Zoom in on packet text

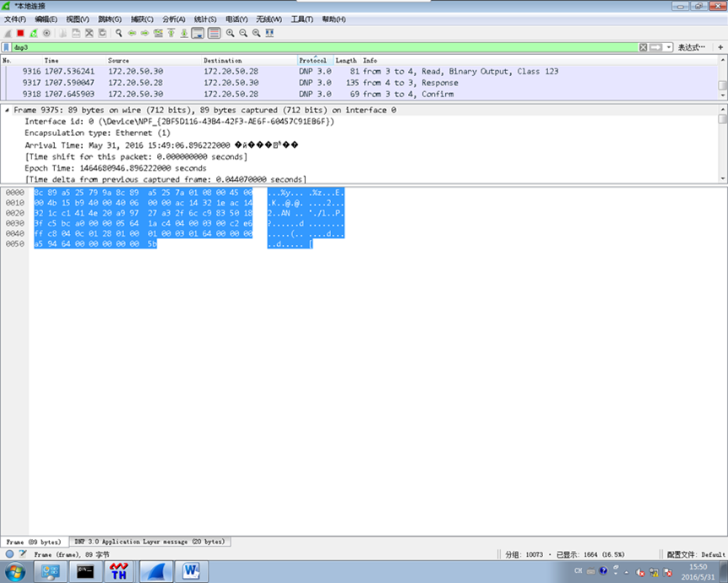(x=230, y=33)
